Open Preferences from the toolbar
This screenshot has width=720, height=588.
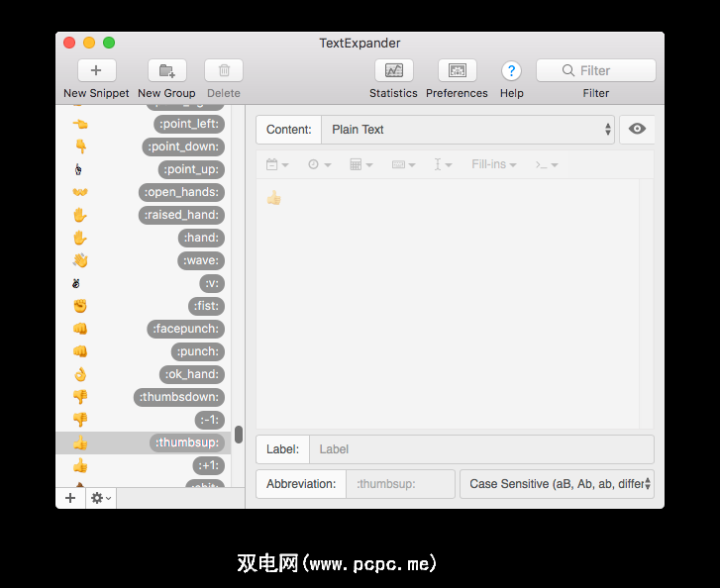coord(457,70)
